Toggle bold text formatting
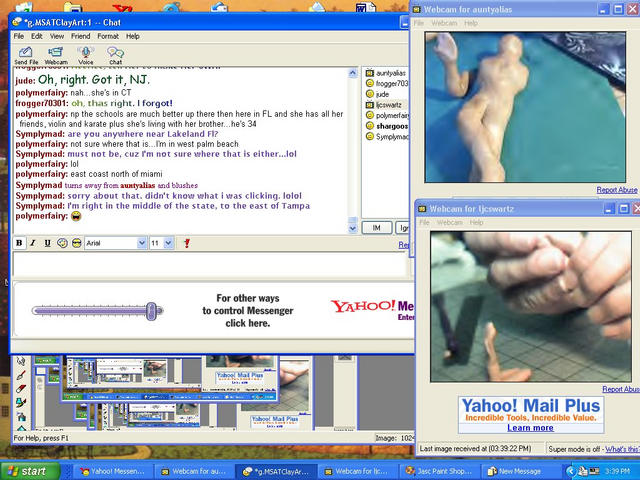640x480 pixels. coord(19,243)
